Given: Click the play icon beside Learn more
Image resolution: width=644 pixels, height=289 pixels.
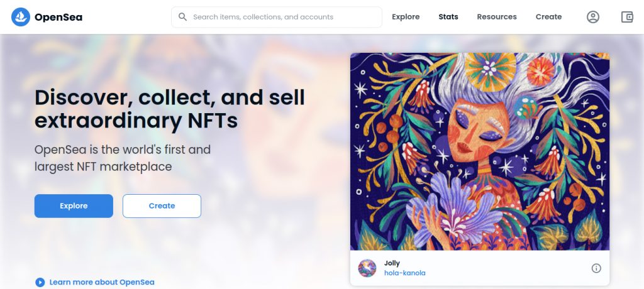Looking at the screenshot, I should click(40, 282).
